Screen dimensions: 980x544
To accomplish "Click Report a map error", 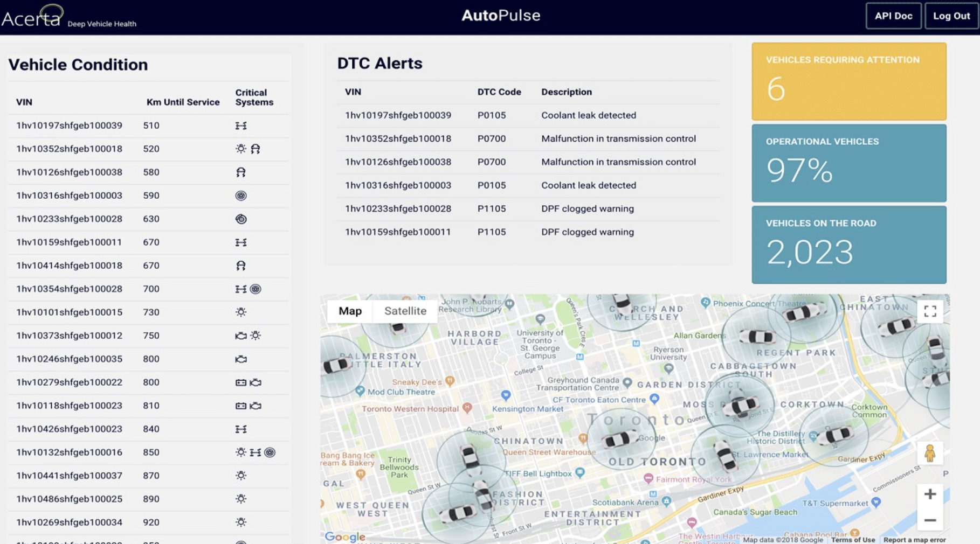I will 915,540.
